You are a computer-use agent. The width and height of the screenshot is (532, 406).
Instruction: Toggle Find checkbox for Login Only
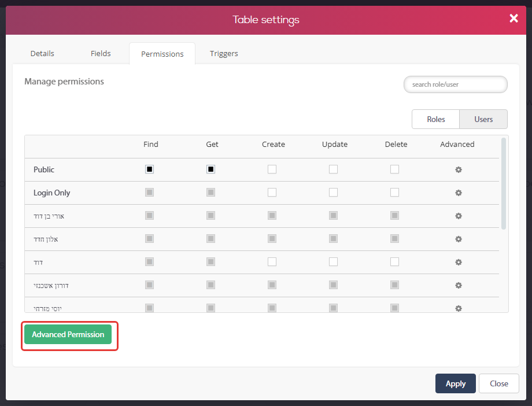149,192
